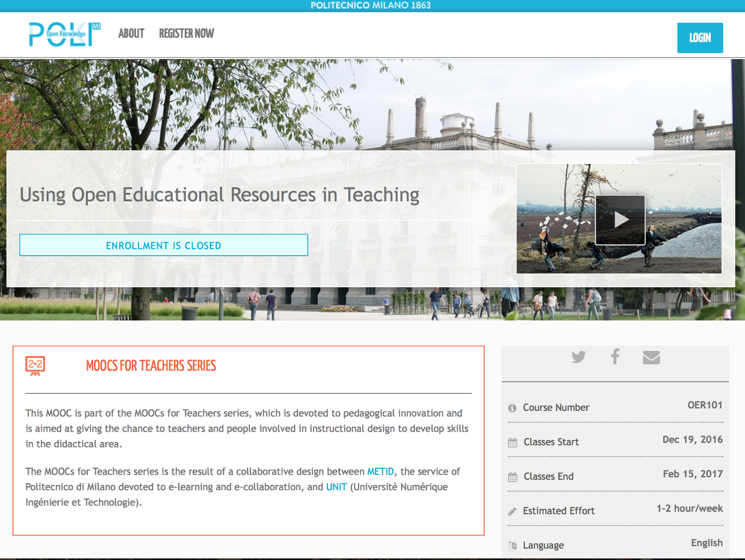Click the effort value 1-2 hour/week
The image size is (745, 560).
[x=690, y=509]
